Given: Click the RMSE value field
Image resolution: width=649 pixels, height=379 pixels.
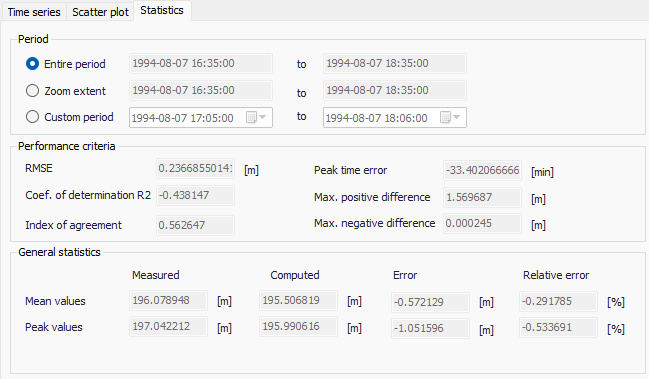Looking at the screenshot, I should click(x=195, y=168).
